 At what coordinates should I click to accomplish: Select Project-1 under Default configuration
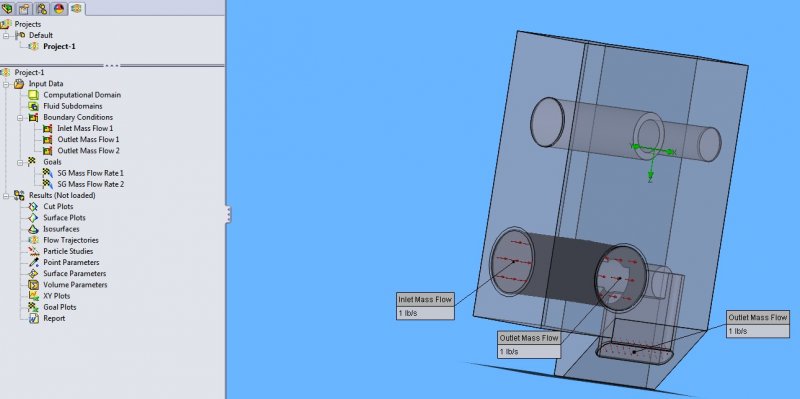(x=59, y=46)
